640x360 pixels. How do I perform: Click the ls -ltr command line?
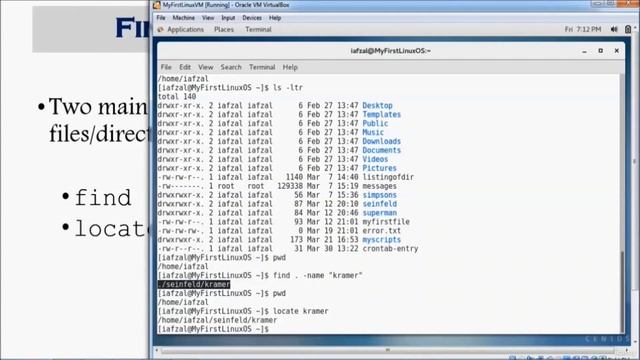(x=288, y=88)
